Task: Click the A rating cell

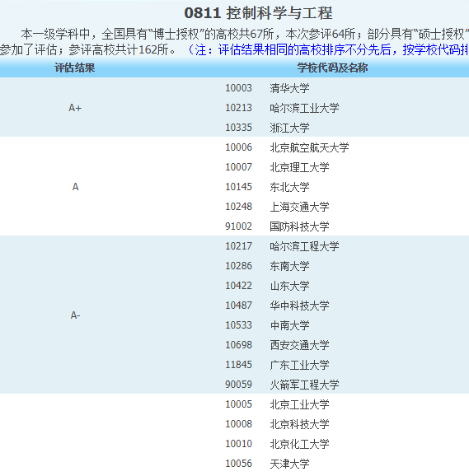Action: pos(75,187)
